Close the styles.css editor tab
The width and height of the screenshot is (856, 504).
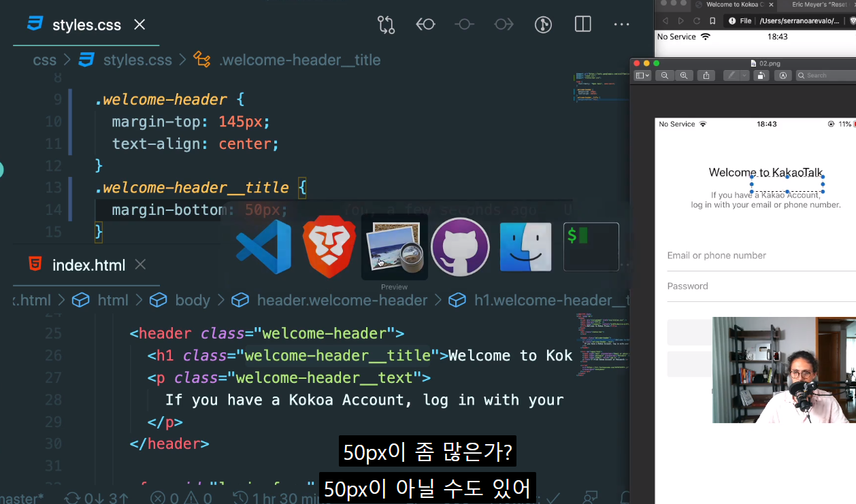[x=139, y=25]
